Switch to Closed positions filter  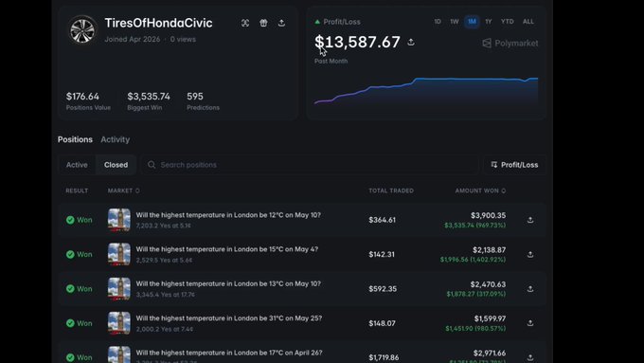coord(116,165)
